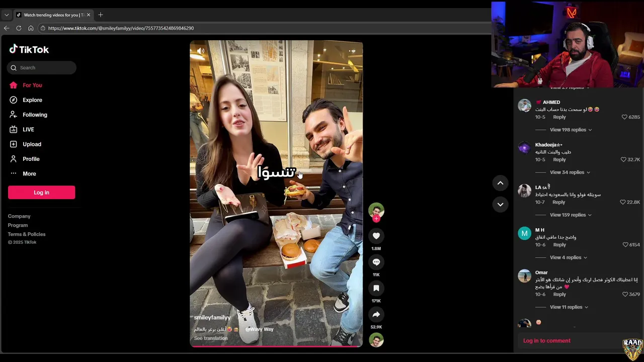Screen dimensions: 644x362
Task: Open new browser tab plus
Action: pyautogui.click(x=101, y=15)
